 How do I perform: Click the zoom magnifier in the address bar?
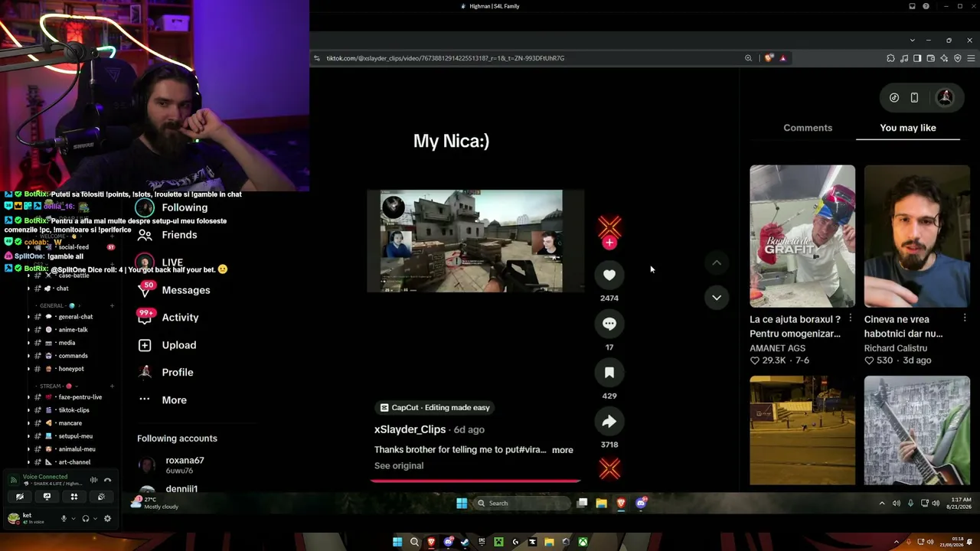748,58
